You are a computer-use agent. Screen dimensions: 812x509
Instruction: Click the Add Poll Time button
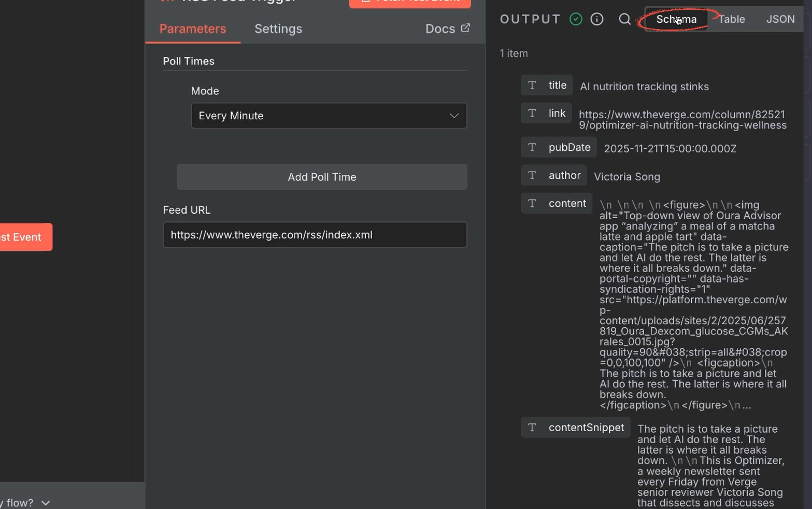[x=322, y=177]
